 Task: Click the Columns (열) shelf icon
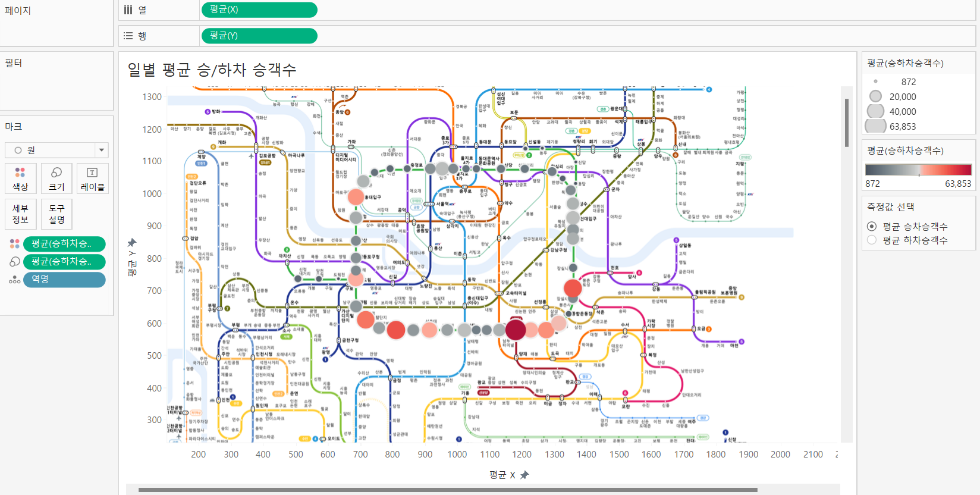coord(128,10)
